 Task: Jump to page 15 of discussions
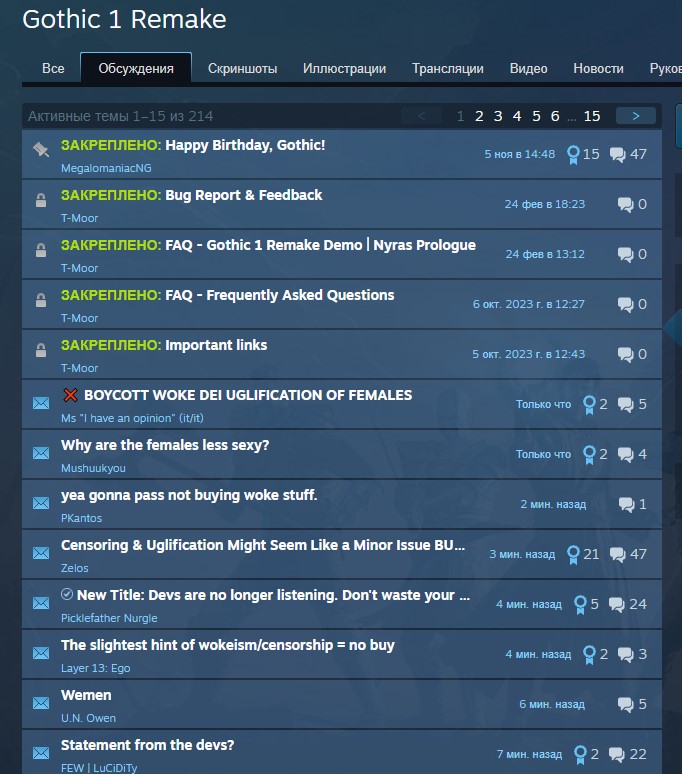click(592, 116)
